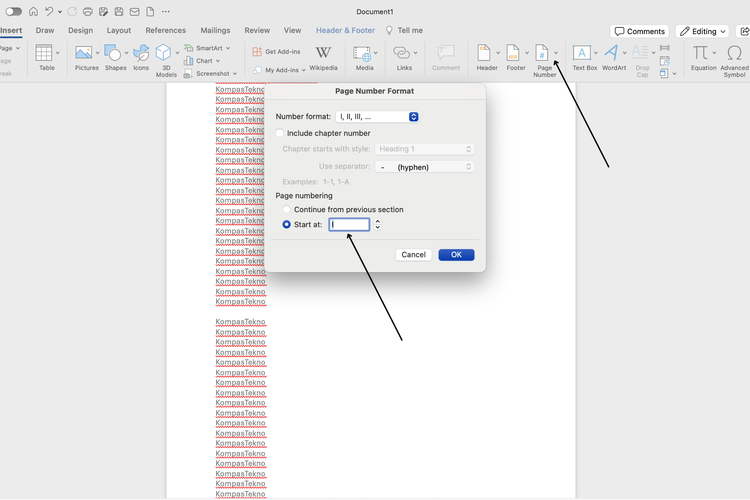
Task: Click OK in Page Number Format dialog
Action: 456,255
